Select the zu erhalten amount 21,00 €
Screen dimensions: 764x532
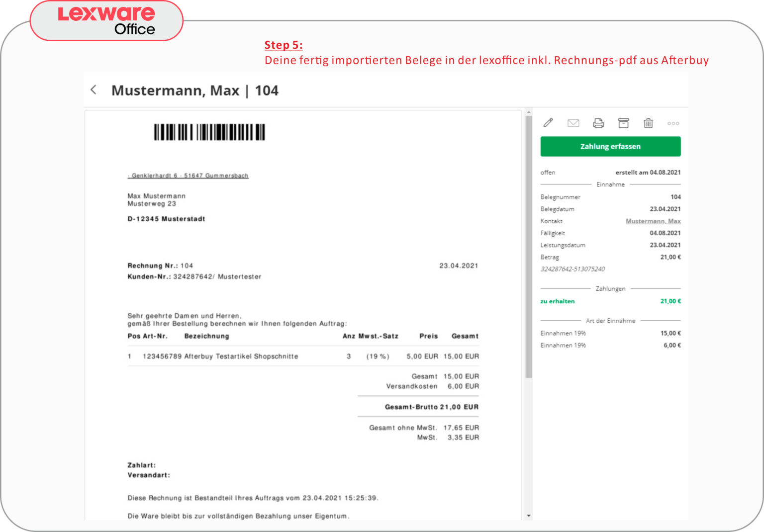(670, 301)
